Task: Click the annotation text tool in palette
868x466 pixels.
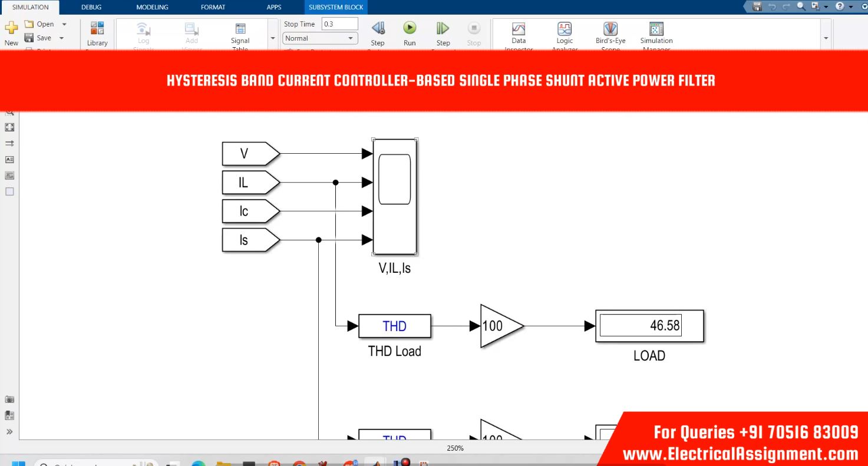Action: point(9,160)
